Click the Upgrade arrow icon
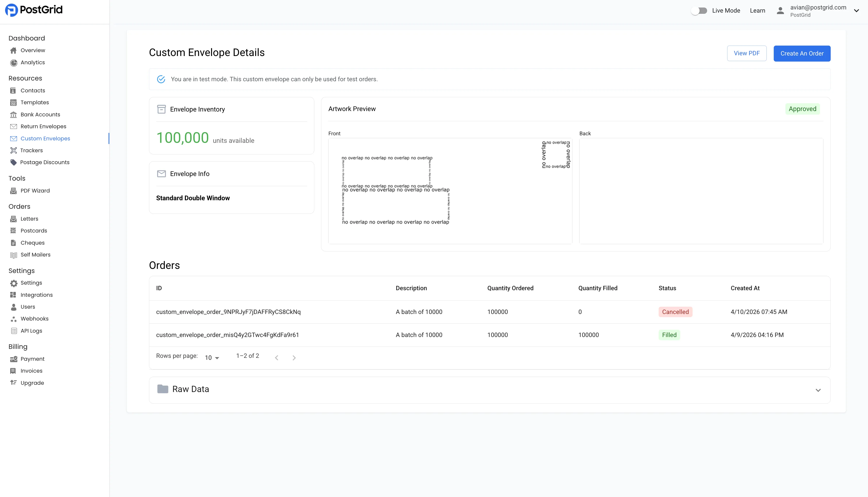 tap(13, 383)
